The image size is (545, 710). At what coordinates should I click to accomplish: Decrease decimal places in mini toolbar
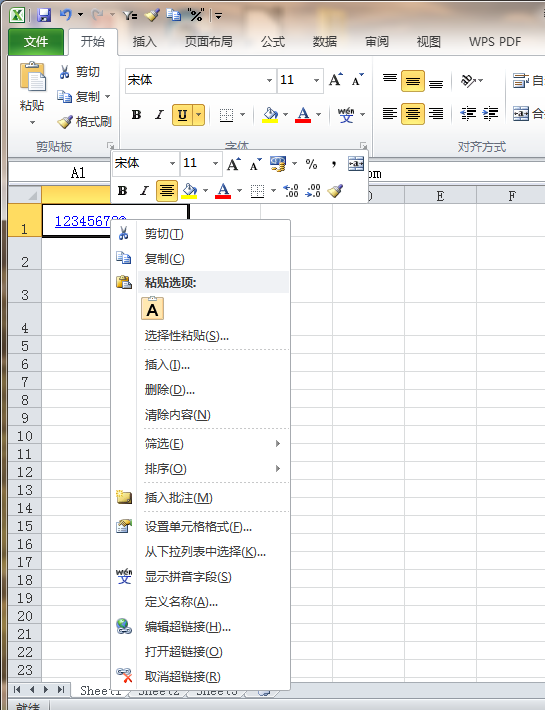click(313, 191)
